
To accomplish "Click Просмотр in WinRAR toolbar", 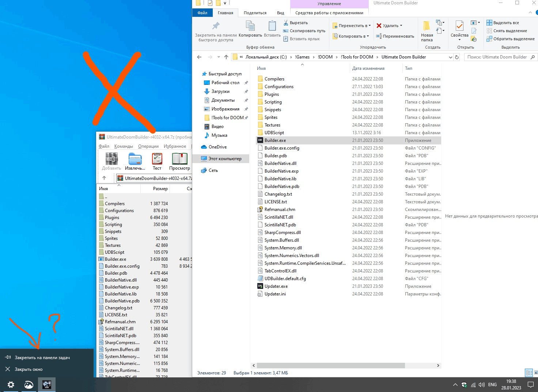I will click(179, 161).
